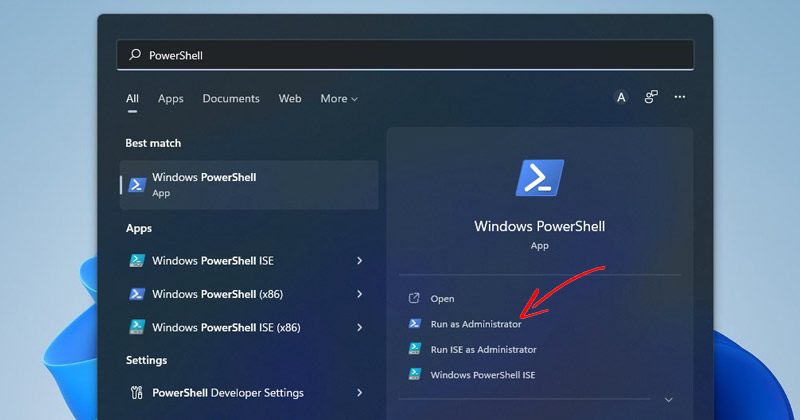Click the search box containing PowerShell

pos(405,55)
